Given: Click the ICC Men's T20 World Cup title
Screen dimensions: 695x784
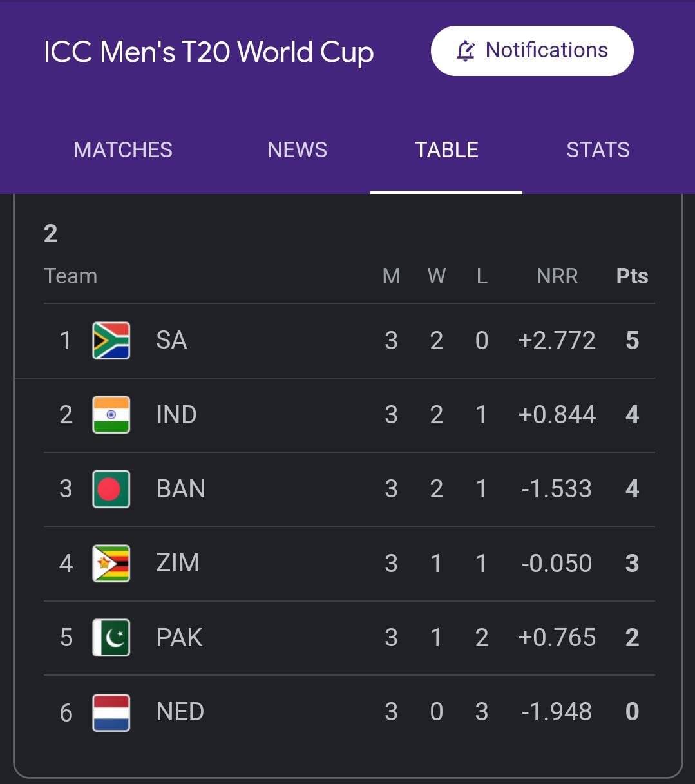Looking at the screenshot, I should pyautogui.click(x=209, y=52).
